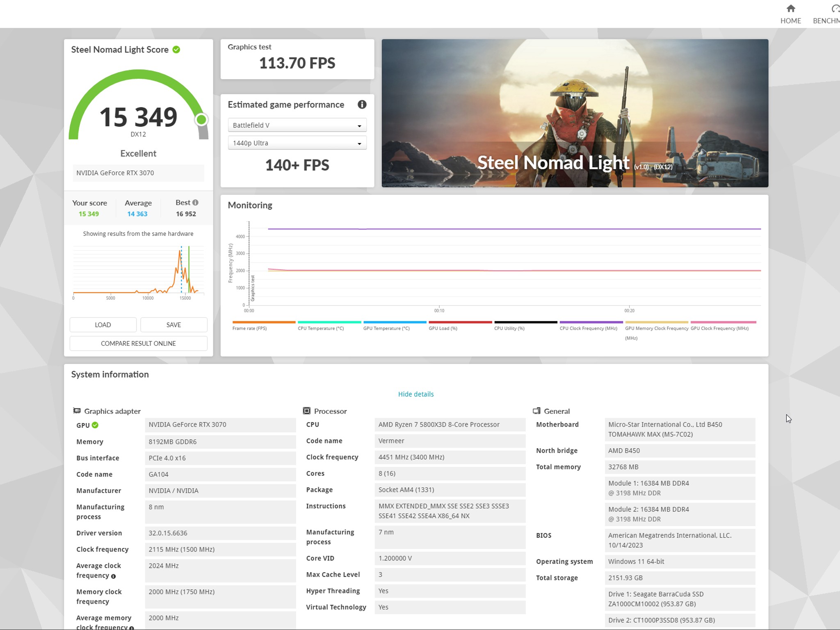Click the GPU clock frequency 2115 MHz value
The width and height of the screenshot is (840, 630).
click(x=220, y=550)
